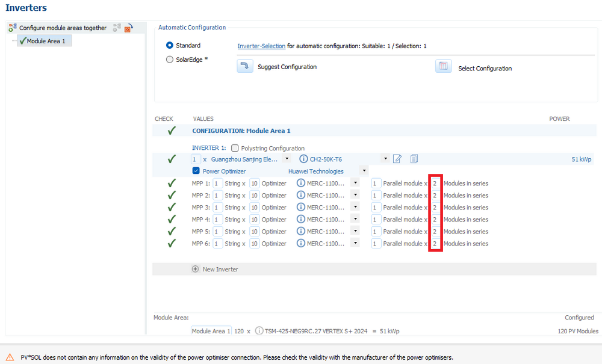Click the Module Area 1 box at bottom
This screenshot has height=364, width=602.
211,331
